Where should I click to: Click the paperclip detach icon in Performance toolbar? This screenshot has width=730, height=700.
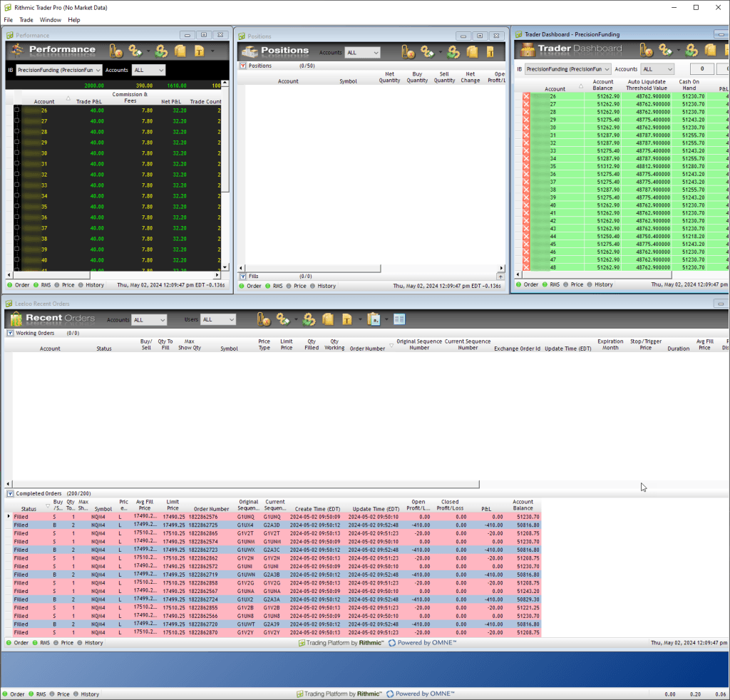click(115, 51)
